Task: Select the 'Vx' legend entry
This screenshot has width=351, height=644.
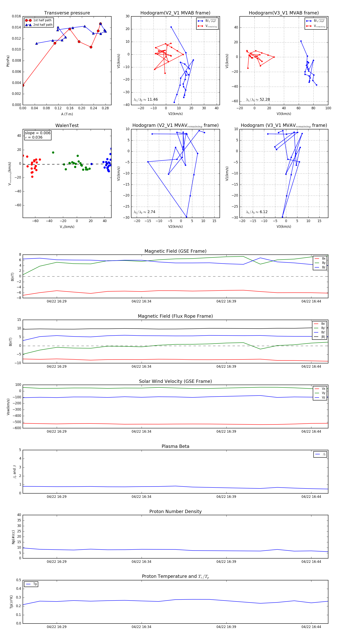Action: click(x=320, y=389)
